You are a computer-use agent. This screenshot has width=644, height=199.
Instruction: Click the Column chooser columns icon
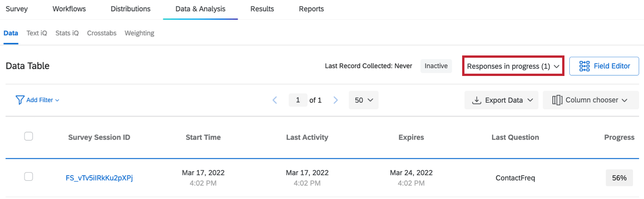557,100
